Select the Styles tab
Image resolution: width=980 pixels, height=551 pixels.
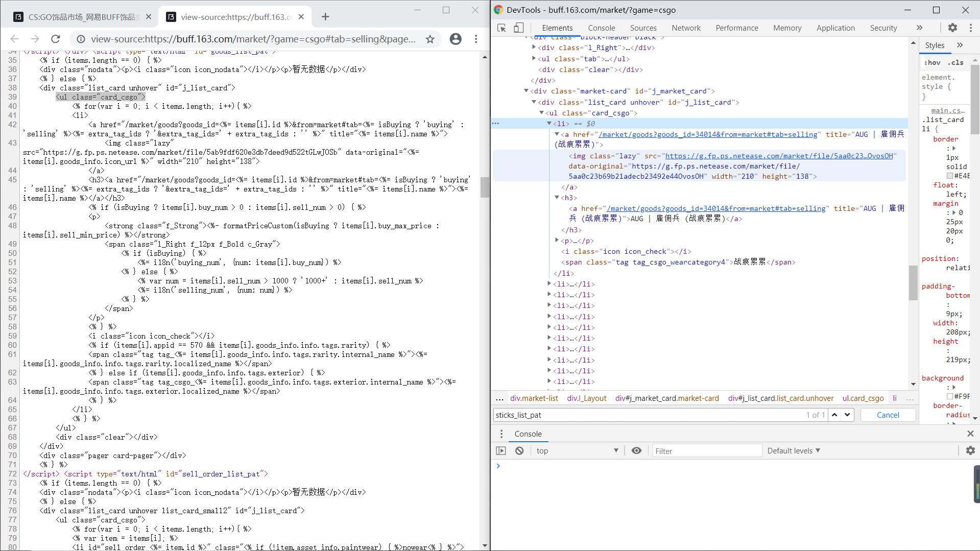pos(935,45)
